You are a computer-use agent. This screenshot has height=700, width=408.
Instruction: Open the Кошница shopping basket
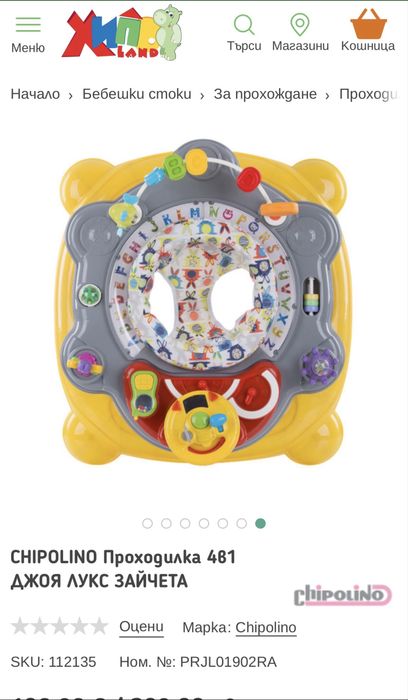(368, 24)
